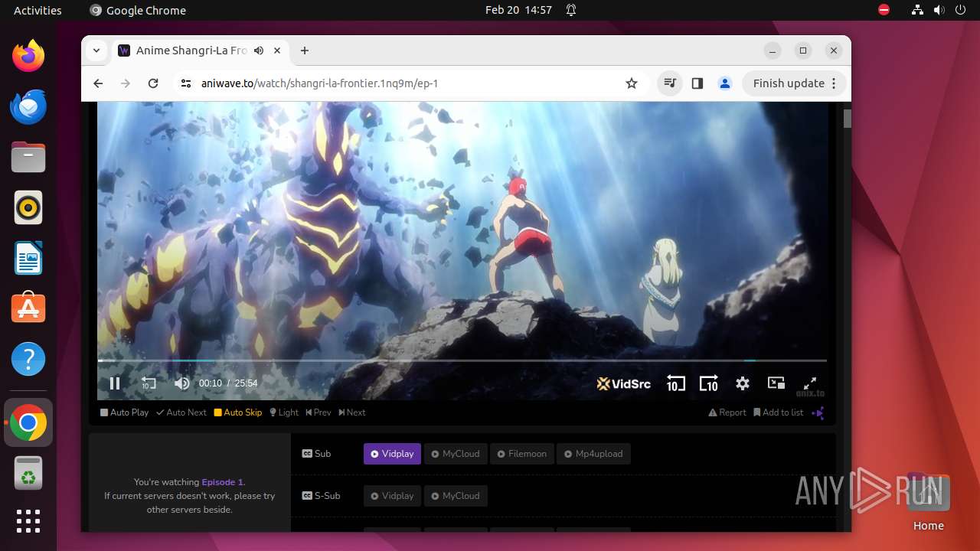Open Chrome profile avatar

(725, 83)
